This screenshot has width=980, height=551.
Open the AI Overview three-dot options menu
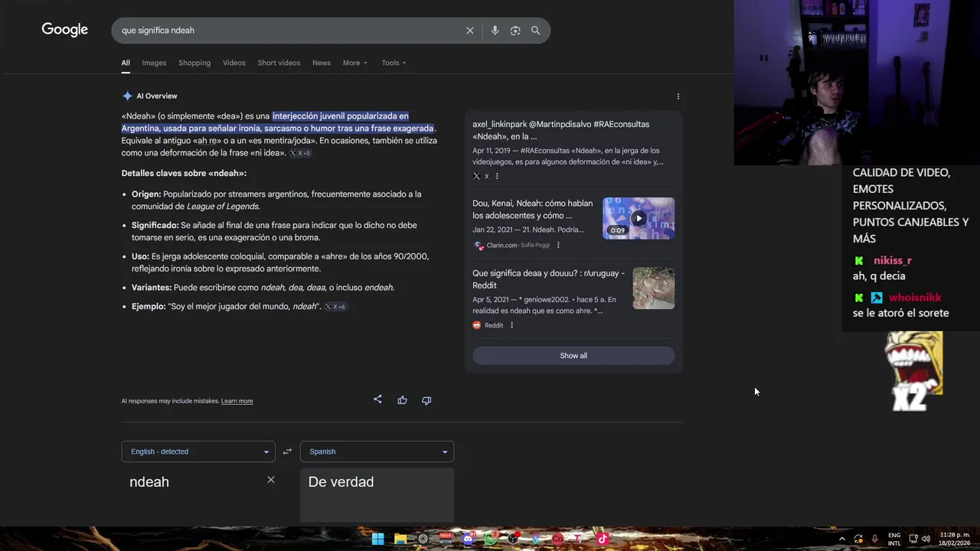click(678, 96)
